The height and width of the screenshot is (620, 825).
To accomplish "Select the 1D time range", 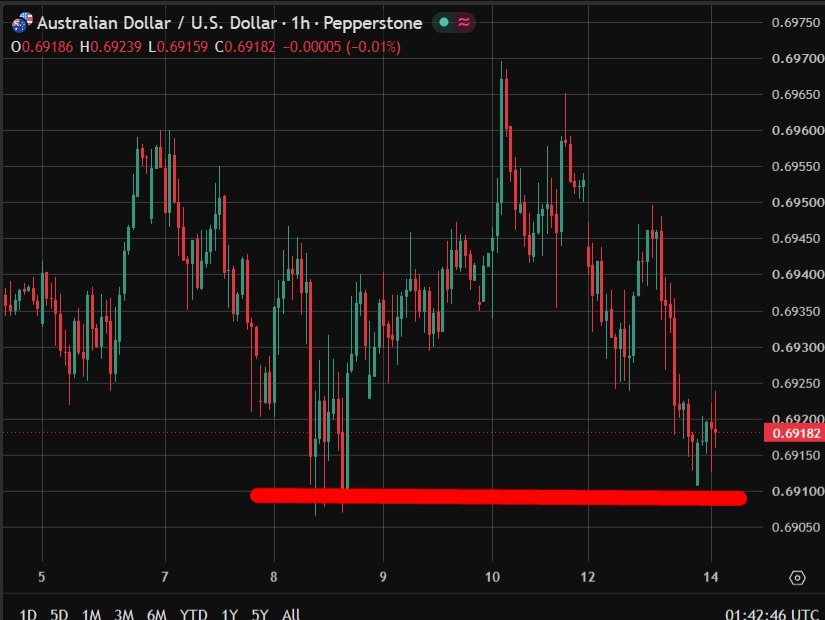I will tap(27, 614).
